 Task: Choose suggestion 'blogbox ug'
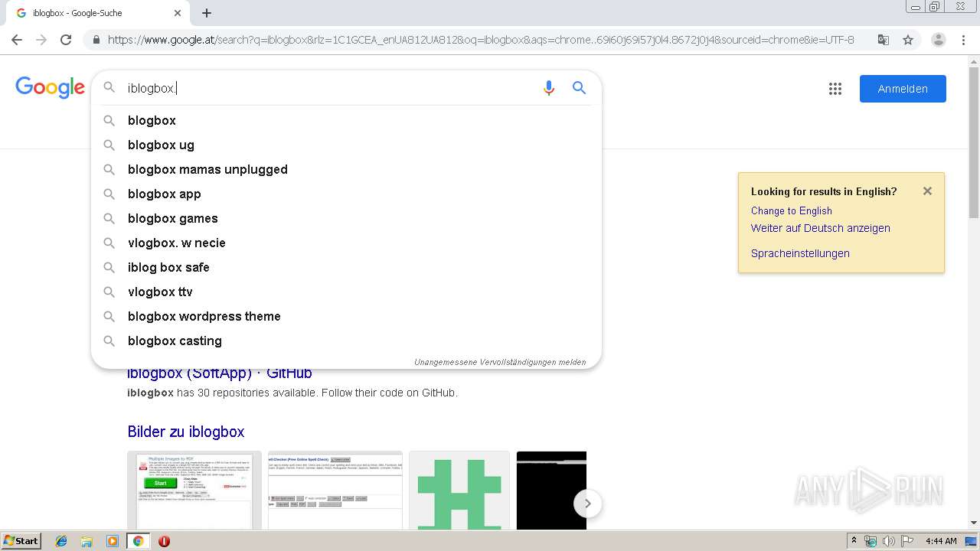346,145
